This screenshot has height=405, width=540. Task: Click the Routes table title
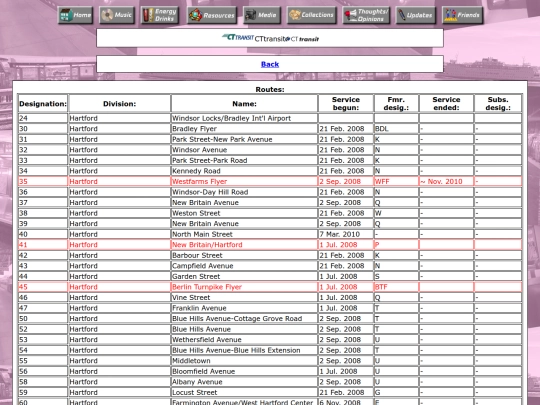pos(270,90)
